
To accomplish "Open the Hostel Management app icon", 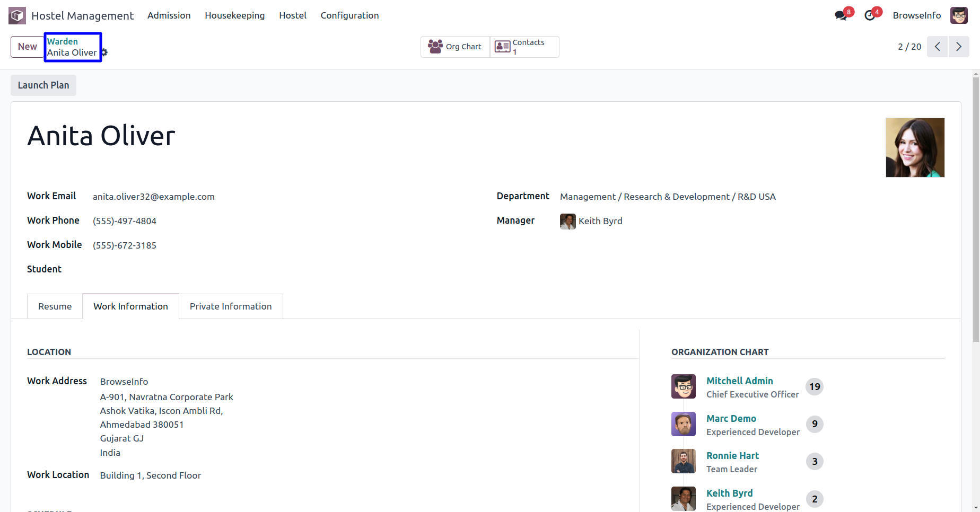I will (x=17, y=15).
